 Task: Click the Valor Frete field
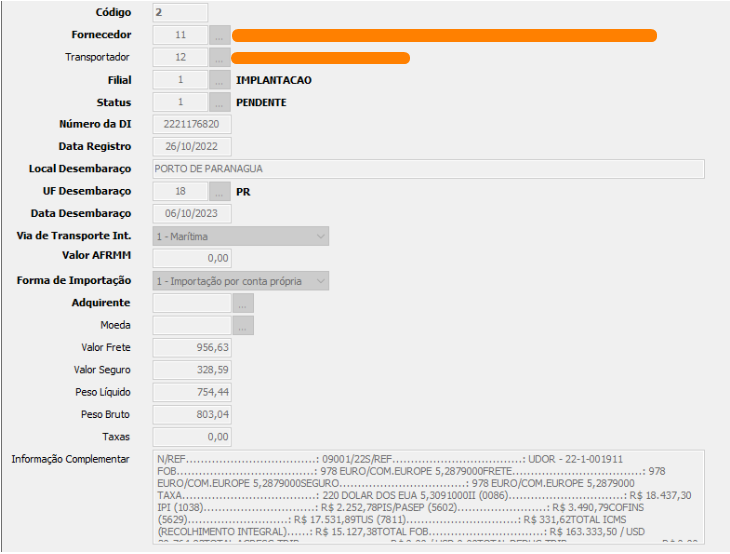(192, 347)
